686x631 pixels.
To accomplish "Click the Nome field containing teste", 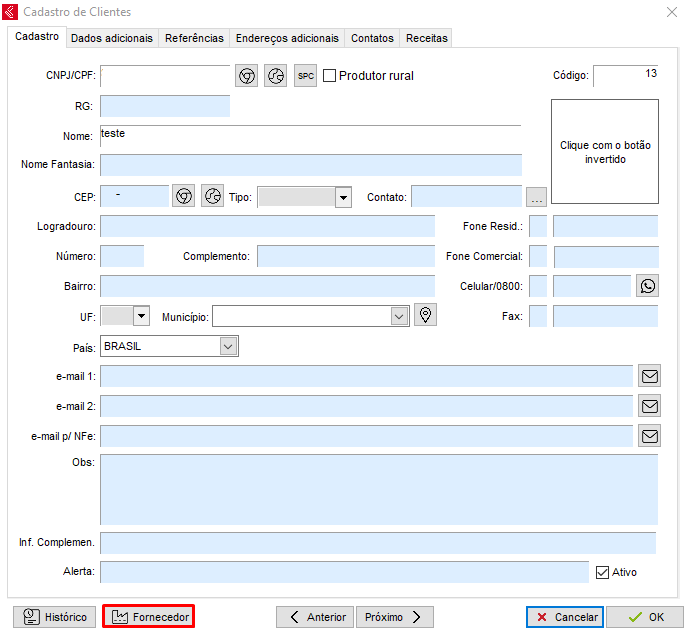I will [311, 136].
